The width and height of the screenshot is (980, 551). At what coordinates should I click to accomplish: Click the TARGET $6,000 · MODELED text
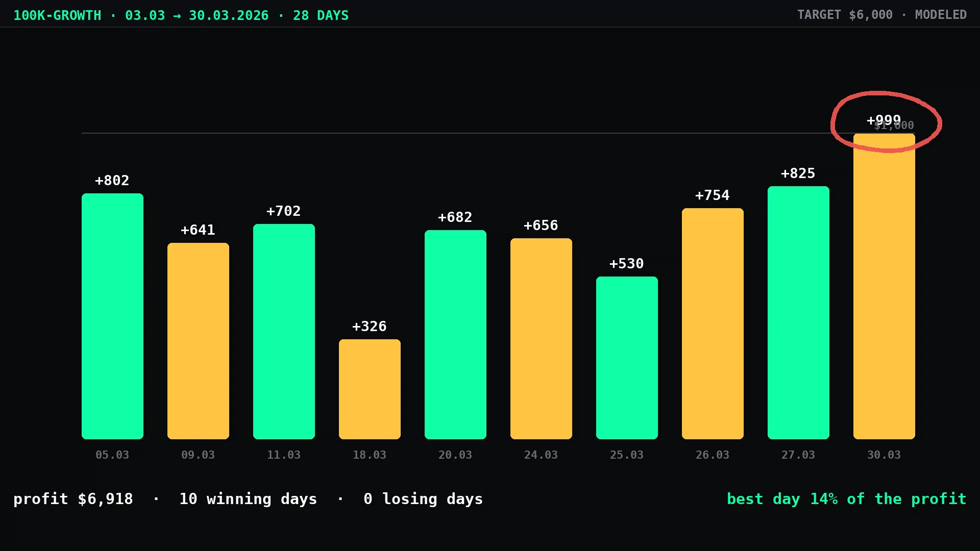point(882,15)
